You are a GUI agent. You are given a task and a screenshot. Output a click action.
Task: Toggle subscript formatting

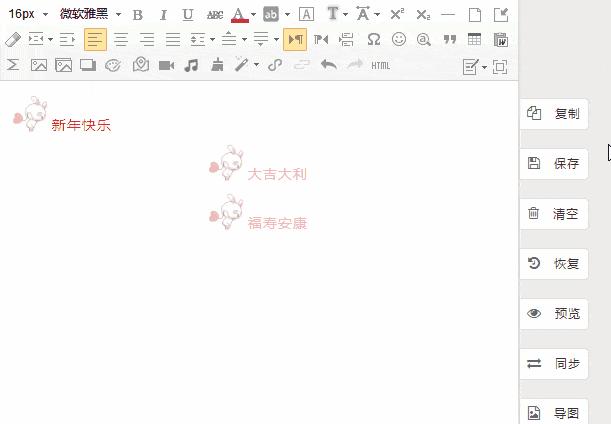423,15
